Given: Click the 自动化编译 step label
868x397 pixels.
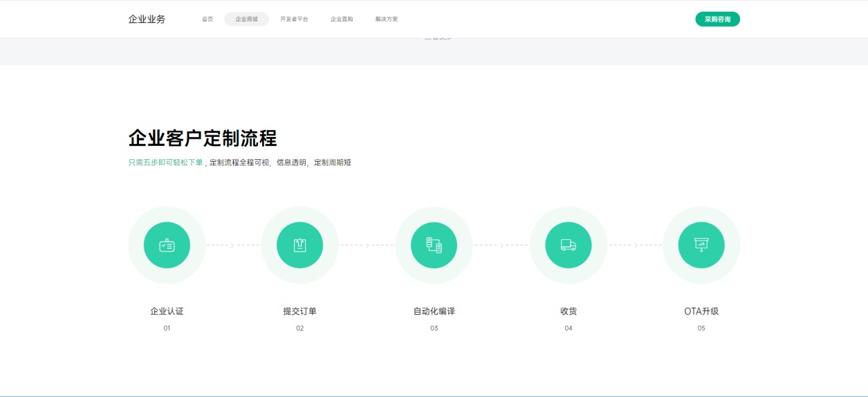Looking at the screenshot, I should point(434,311).
